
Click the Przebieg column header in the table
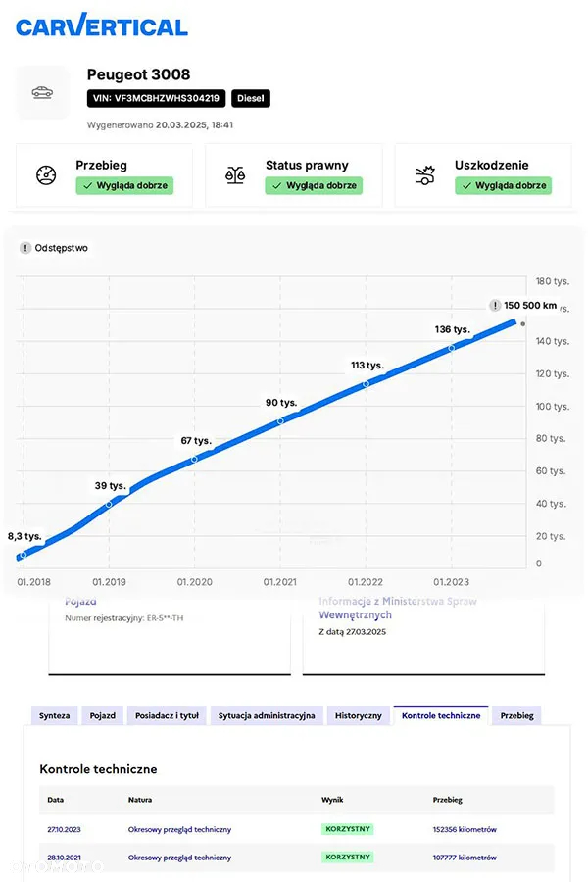(447, 800)
